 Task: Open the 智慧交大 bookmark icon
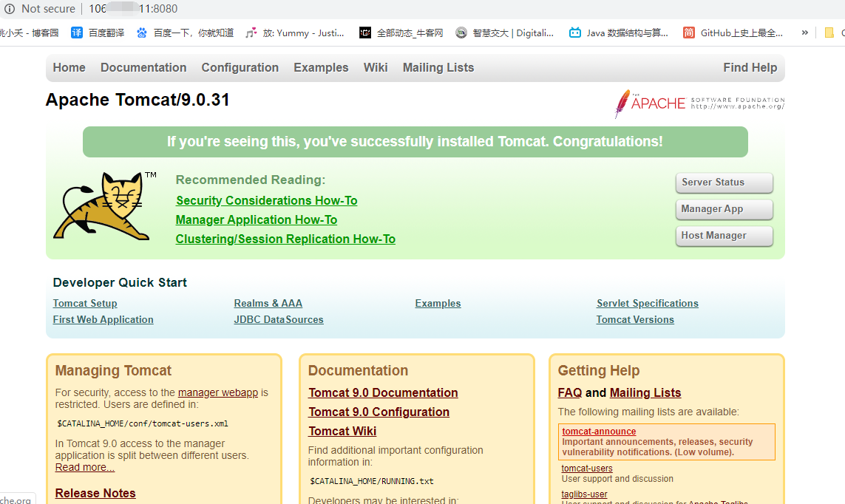click(461, 33)
